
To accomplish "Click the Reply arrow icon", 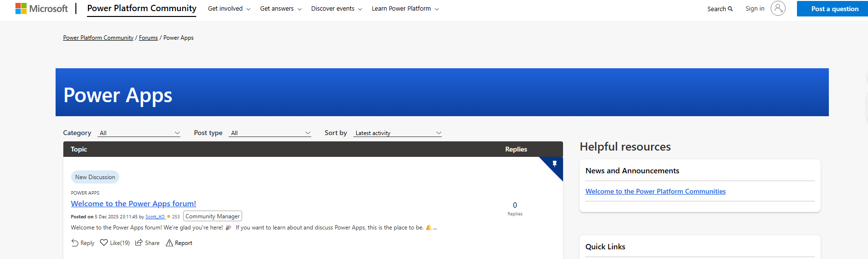I will click(75, 243).
